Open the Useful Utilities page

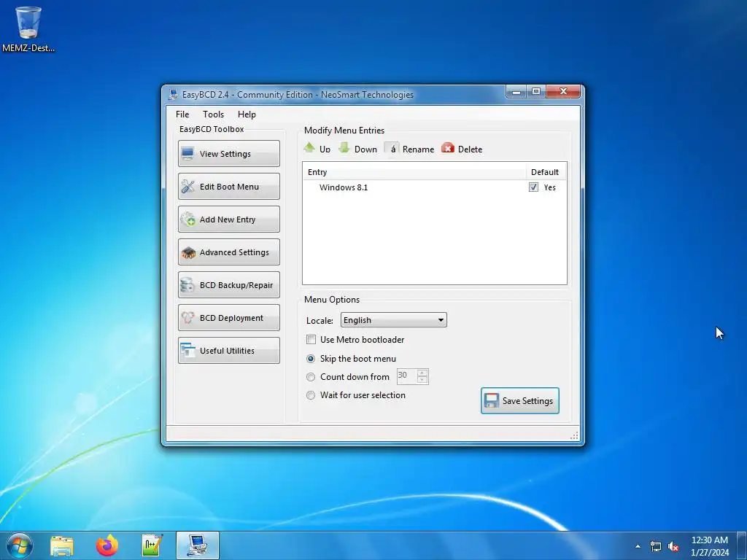point(228,351)
